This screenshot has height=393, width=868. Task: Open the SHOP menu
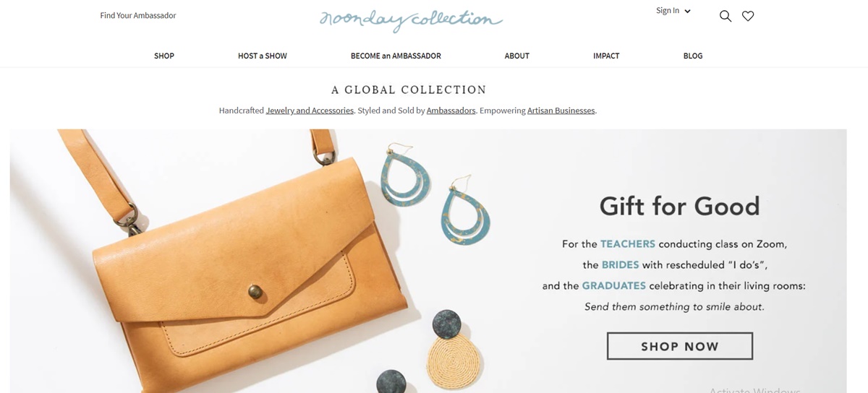(164, 56)
